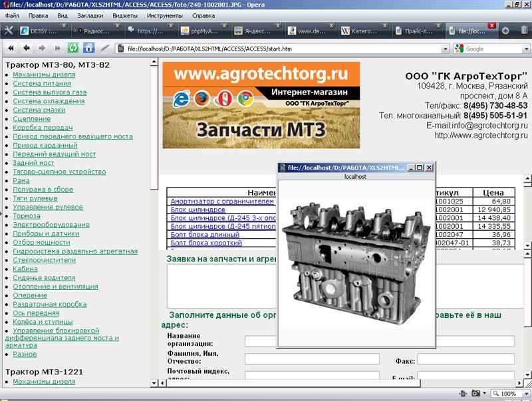Open the Закладки menu
The image size is (532, 401).
[x=90, y=15]
